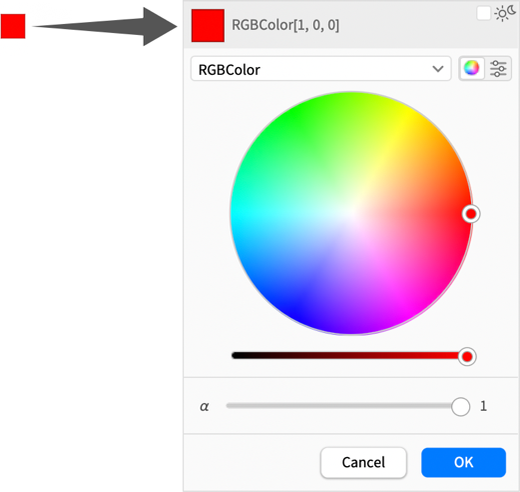Click the middle of the alpha slider track
Viewport: 520px width, 492px height.
point(343,406)
